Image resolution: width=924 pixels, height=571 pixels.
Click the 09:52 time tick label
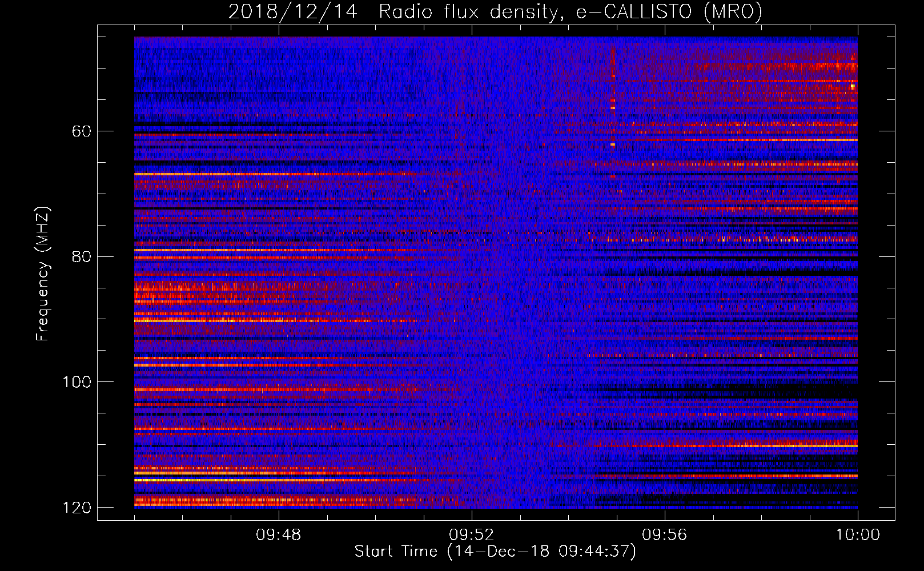pyautogui.click(x=471, y=535)
